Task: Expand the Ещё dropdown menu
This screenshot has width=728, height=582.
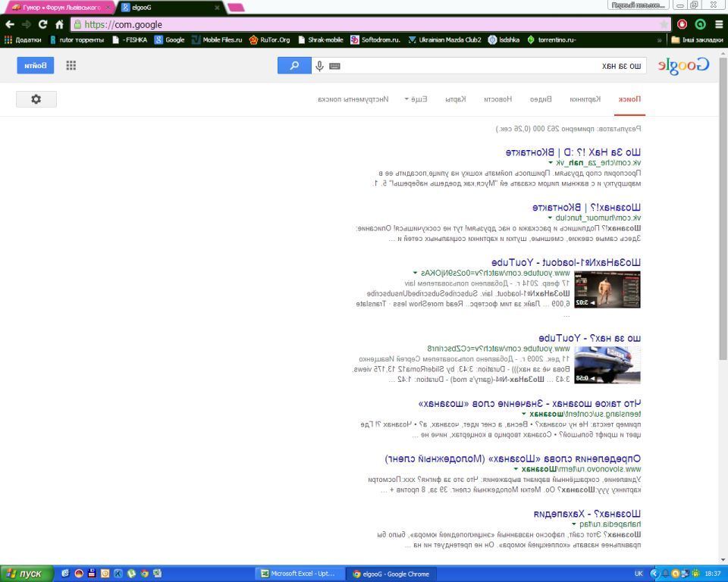Action: 416,99
